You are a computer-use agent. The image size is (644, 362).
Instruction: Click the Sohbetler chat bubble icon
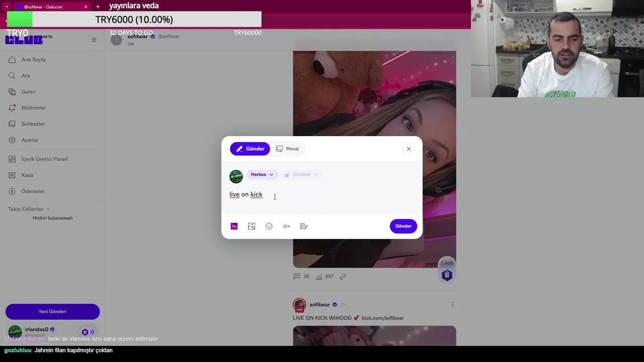(x=12, y=124)
